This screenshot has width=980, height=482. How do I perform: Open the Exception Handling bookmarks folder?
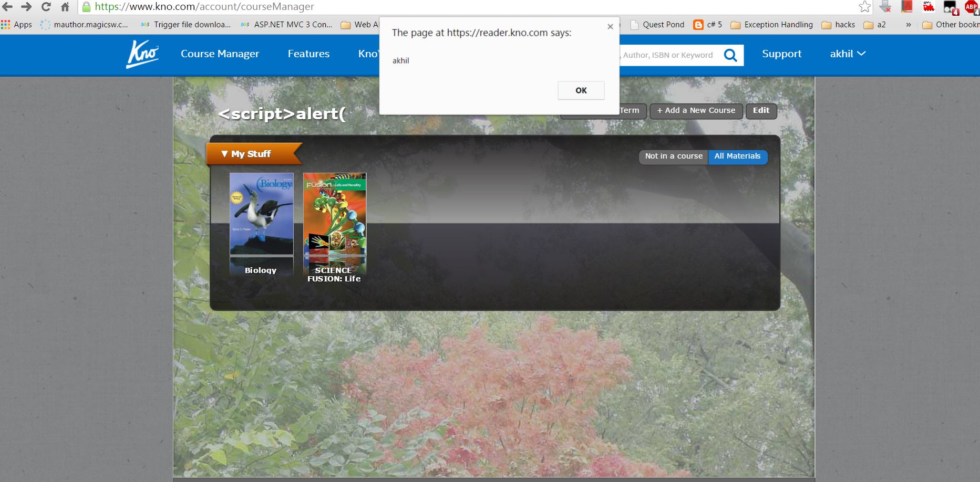pyautogui.click(x=772, y=25)
